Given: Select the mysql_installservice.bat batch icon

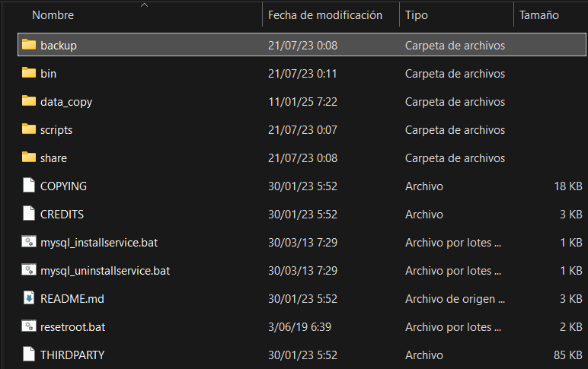Looking at the screenshot, I should pyautogui.click(x=29, y=242).
